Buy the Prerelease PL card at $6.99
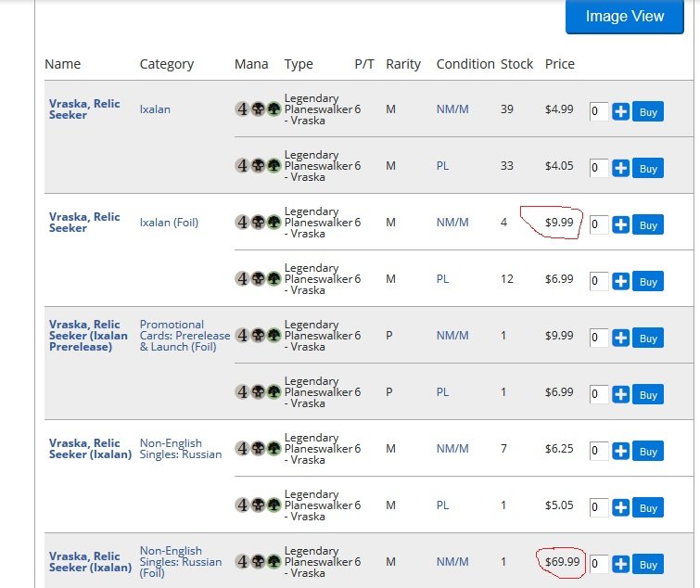Image resolution: width=700 pixels, height=588 pixels. [648, 395]
